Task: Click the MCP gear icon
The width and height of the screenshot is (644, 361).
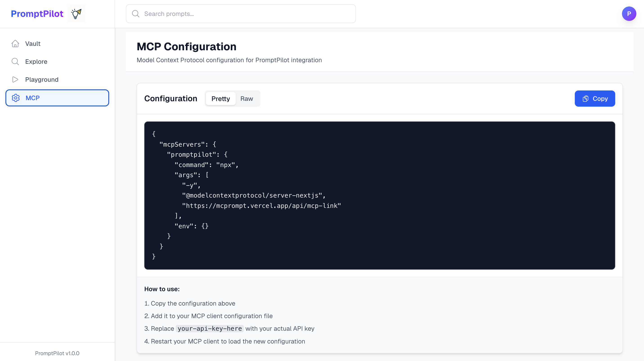Action: (x=16, y=98)
